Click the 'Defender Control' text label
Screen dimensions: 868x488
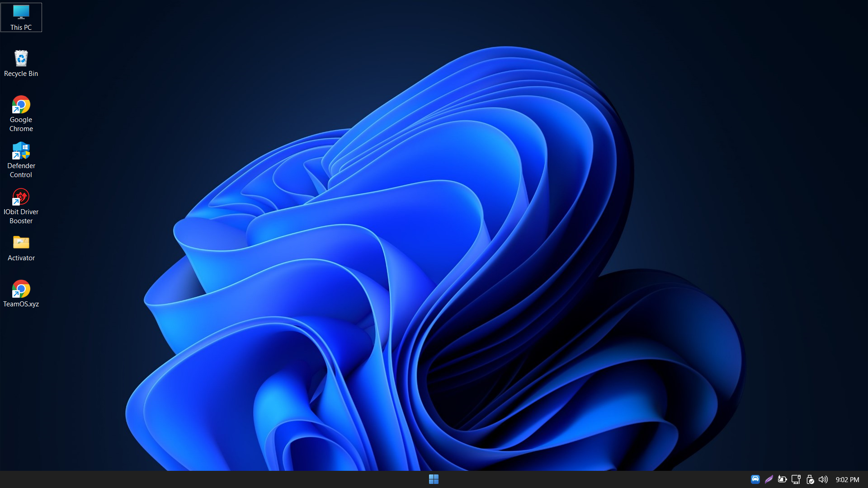tap(21, 170)
